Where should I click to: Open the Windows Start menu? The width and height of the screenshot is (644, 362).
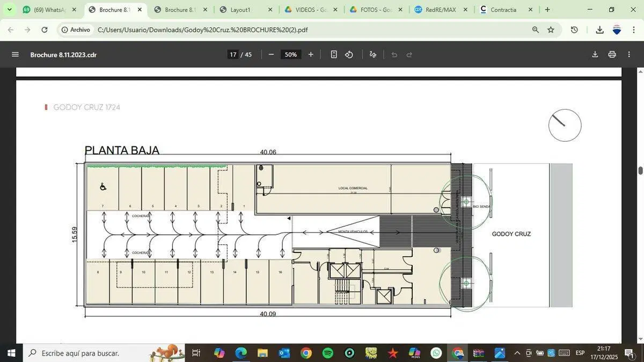tap(11, 353)
